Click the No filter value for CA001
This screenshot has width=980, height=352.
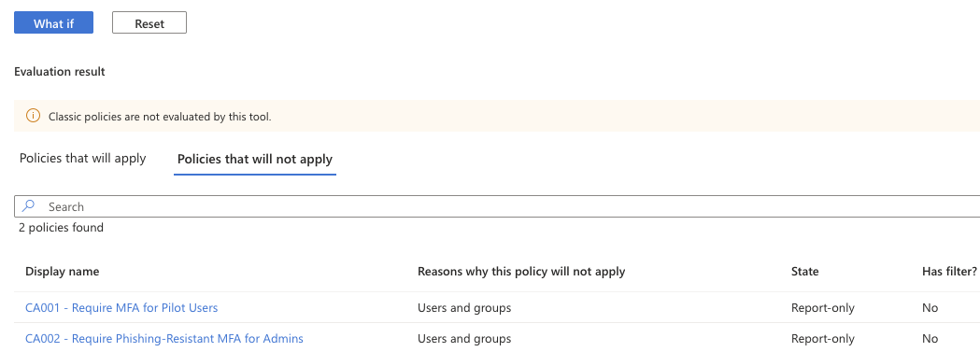click(930, 308)
